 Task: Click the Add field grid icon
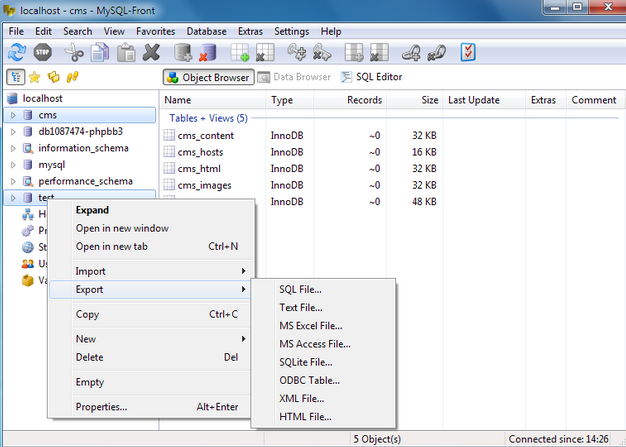click(354, 52)
